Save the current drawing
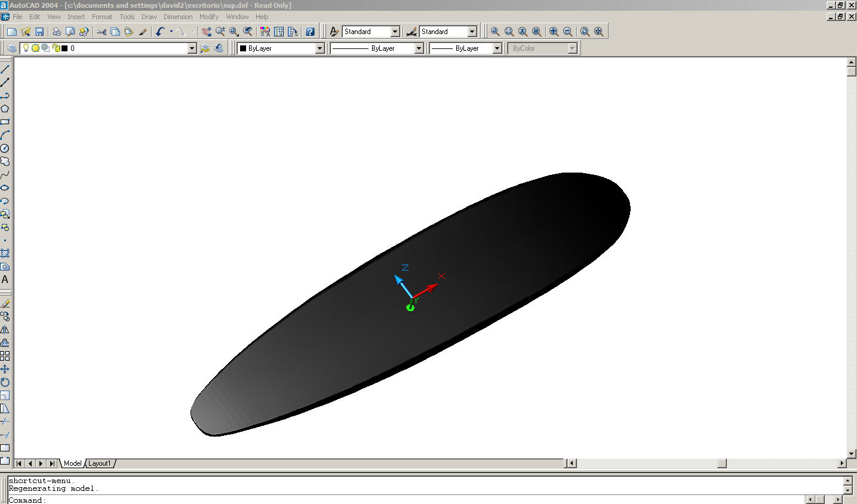The image size is (857, 504). tap(39, 32)
